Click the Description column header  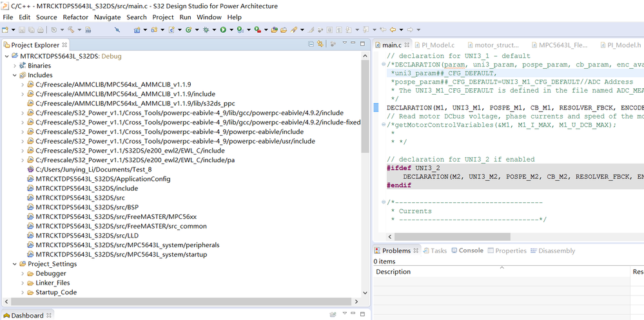coord(502,272)
